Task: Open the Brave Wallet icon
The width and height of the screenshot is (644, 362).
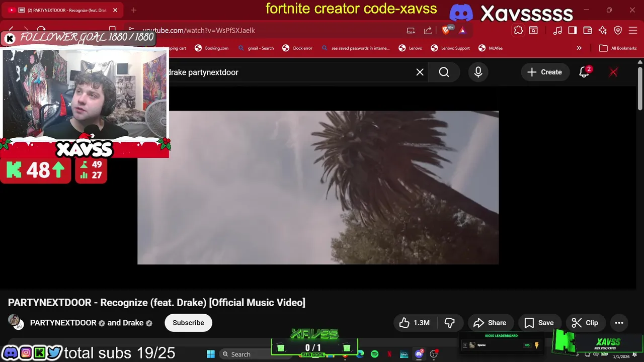Action: click(x=588, y=30)
